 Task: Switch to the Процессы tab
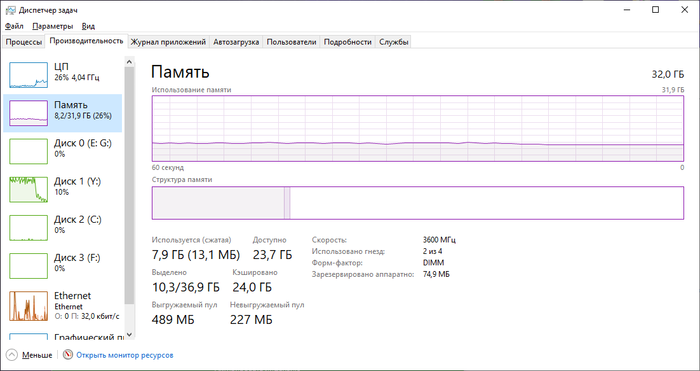point(24,42)
